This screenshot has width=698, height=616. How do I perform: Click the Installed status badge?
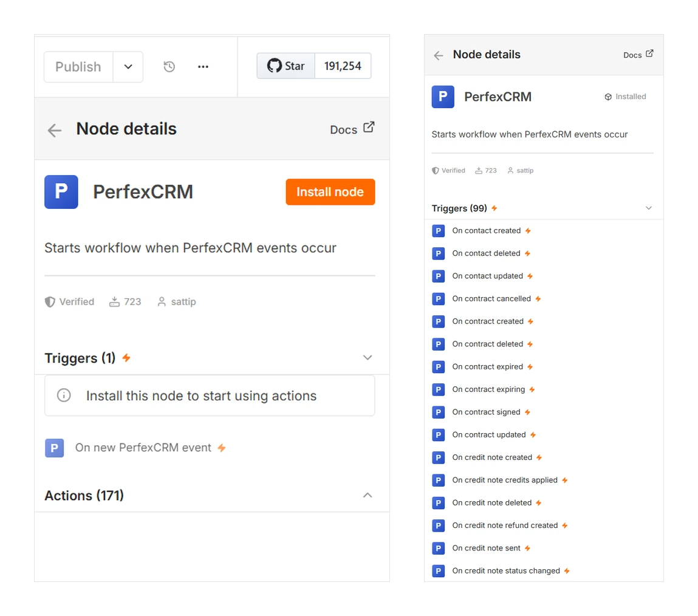point(625,97)
